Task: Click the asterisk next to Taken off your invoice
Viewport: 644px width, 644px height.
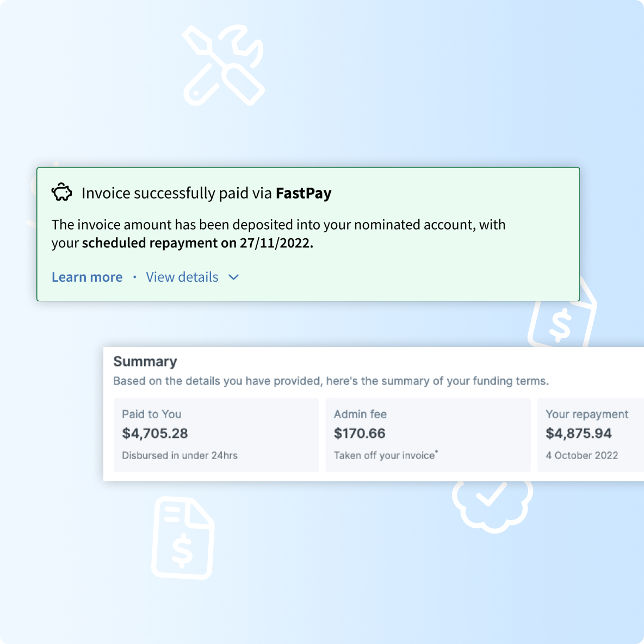Action: coord(436,451)
